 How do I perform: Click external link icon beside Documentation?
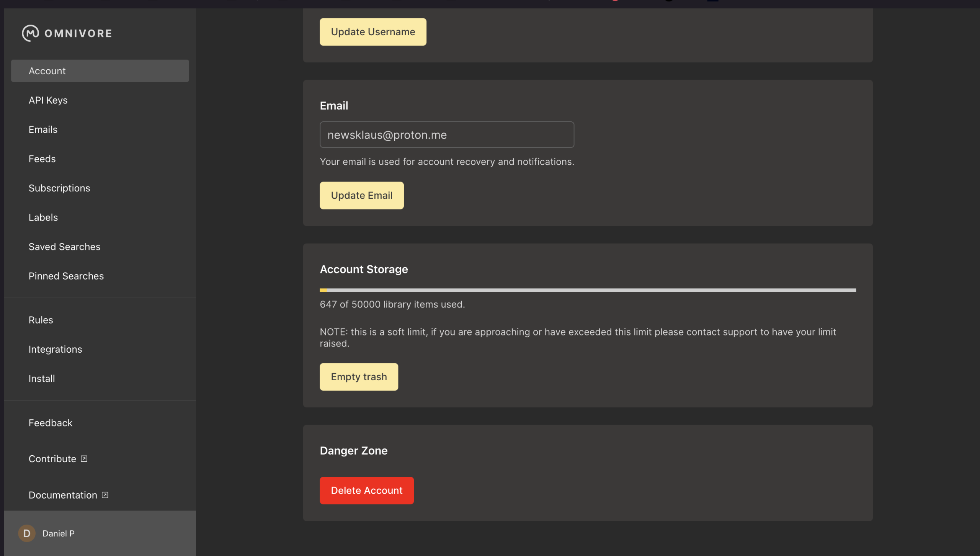point(105,495)
